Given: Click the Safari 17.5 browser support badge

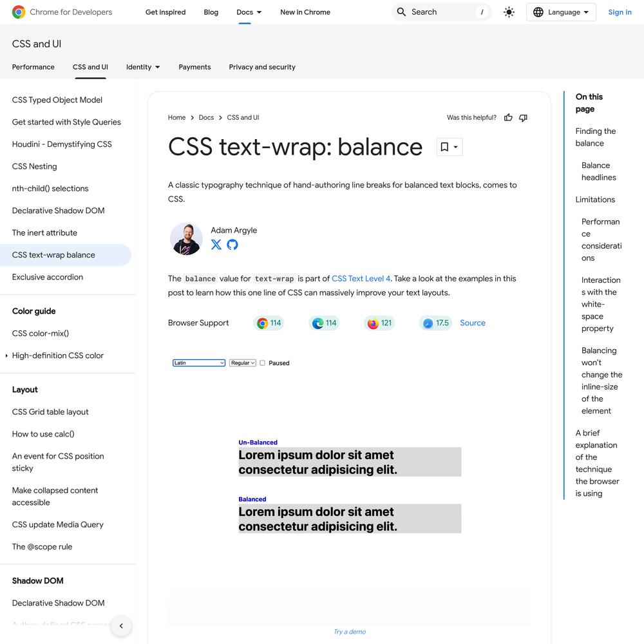Looking at the screenshot, I should click(x=435, y=323).
